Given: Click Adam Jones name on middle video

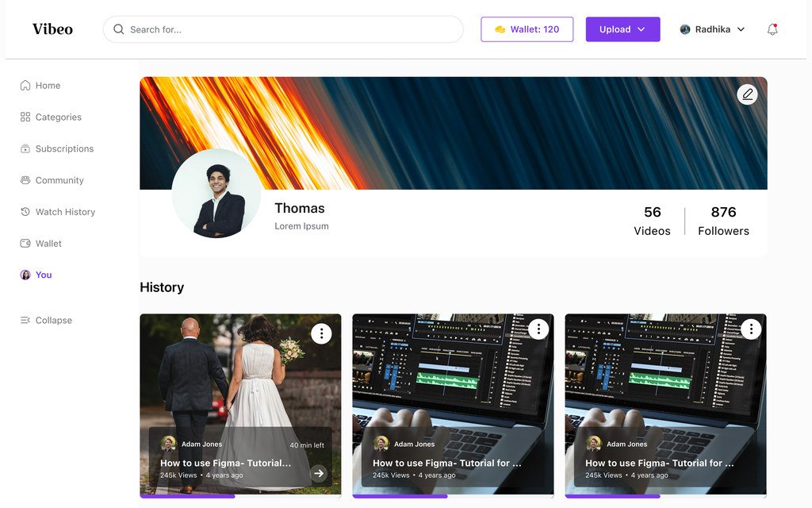Looking at the screenshot, I should coord(414,444).
